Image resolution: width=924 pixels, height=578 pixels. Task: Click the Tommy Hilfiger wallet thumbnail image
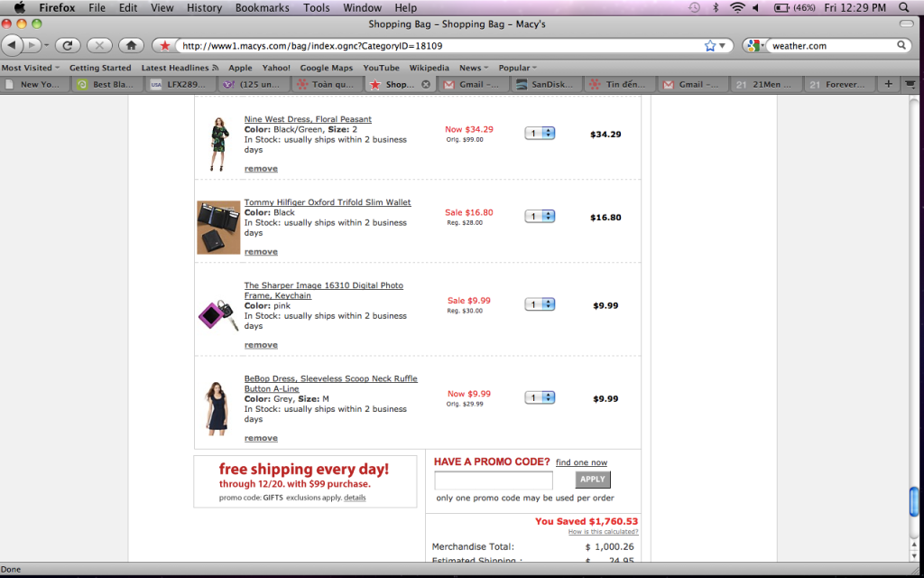coord(218,227)
